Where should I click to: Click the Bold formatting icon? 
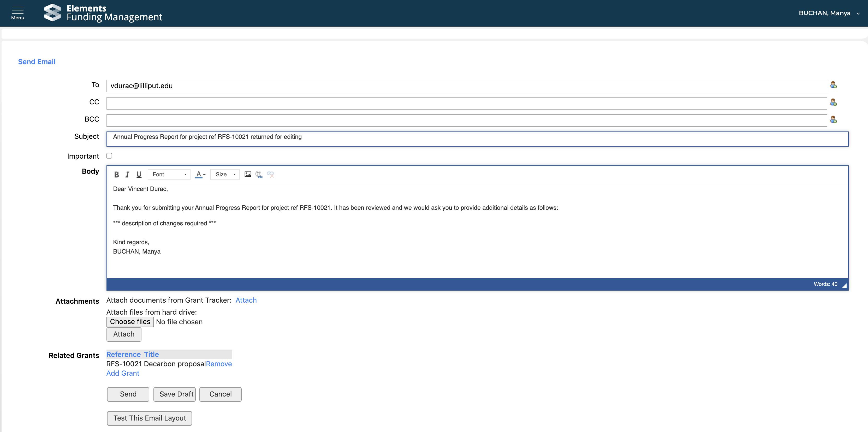pyautogui.click(x=116, y=175)
